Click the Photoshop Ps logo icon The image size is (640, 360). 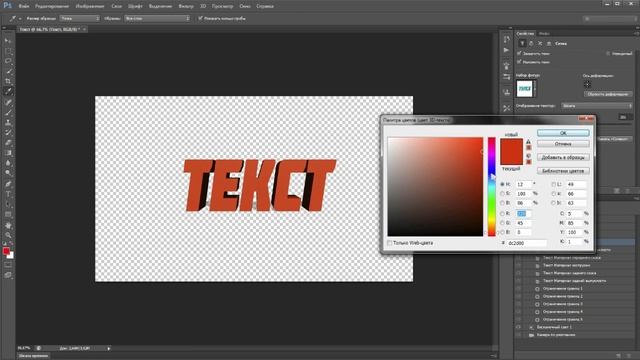tap(7, 6)
